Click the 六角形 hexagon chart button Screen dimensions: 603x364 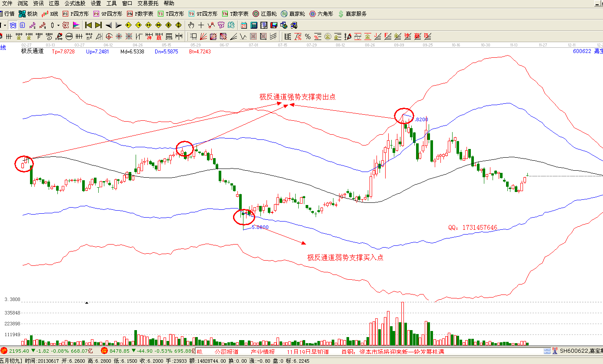pyautogui.click(x=321, y=14)
